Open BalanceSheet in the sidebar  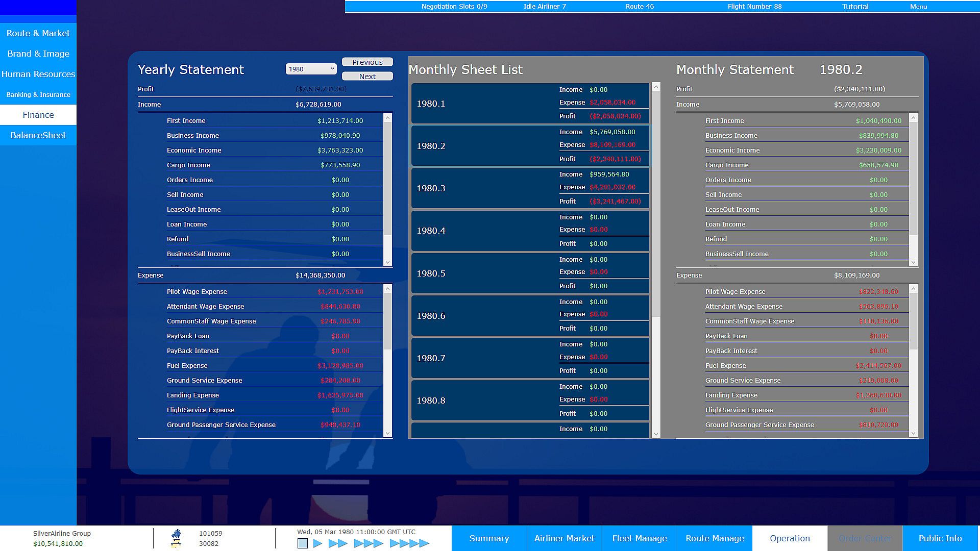38,135
